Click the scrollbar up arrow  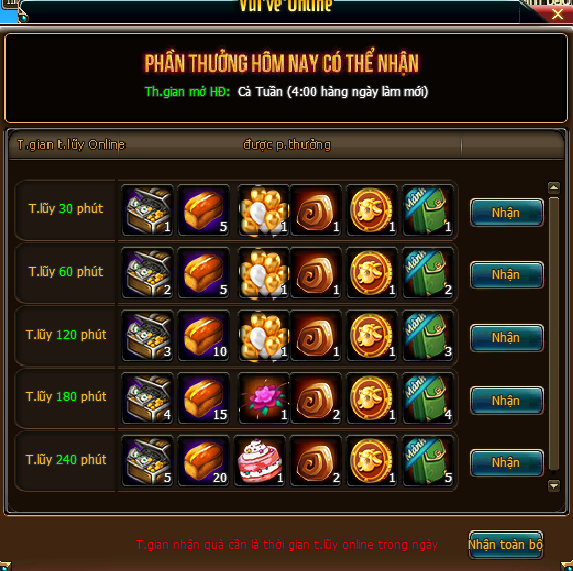pos(554,188)
